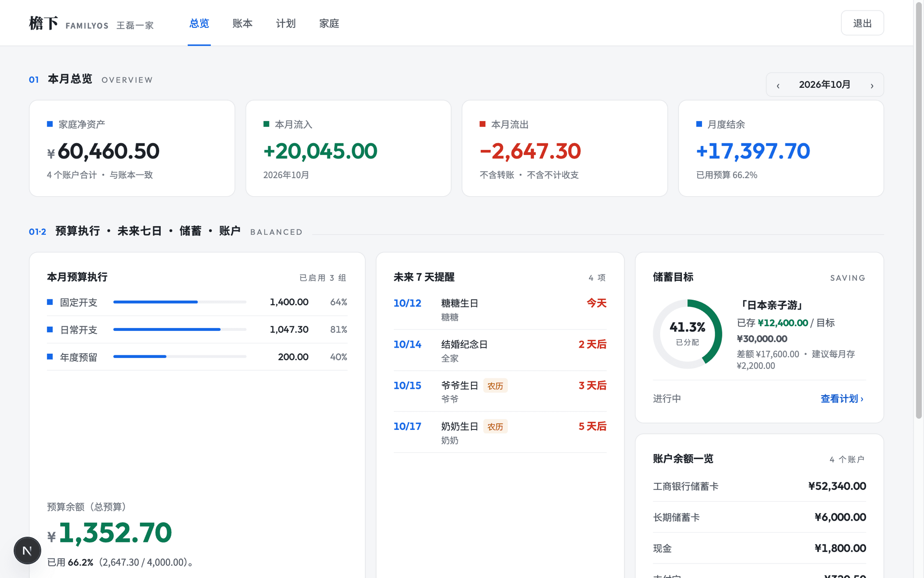Go to previous month arrow
This screenshot has height=578, width=924.
click(x=778, y=85)
